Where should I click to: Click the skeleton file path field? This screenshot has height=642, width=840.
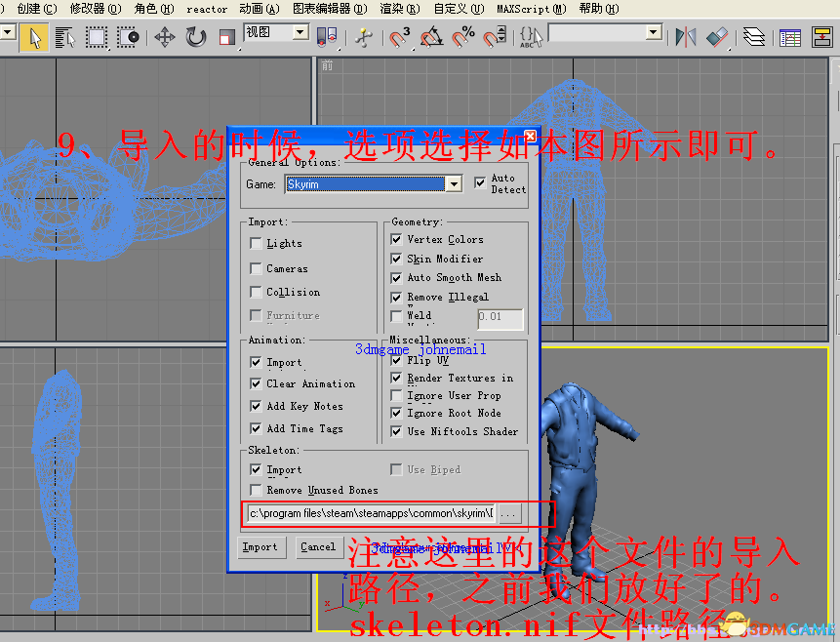coord(371,512)
